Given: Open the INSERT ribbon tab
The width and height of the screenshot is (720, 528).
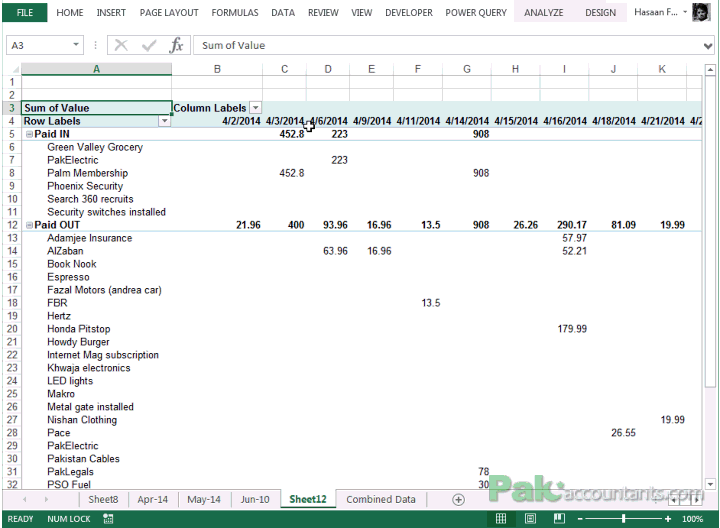Looking at the screenshot, I should coord(111,12).
